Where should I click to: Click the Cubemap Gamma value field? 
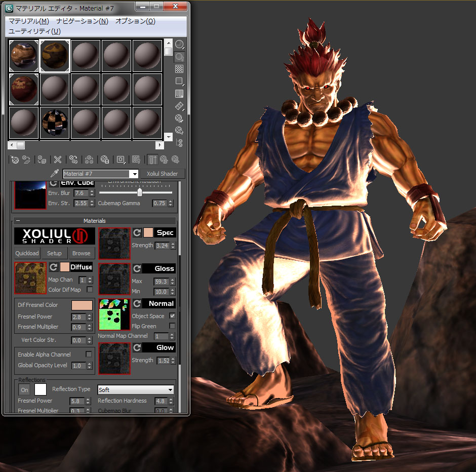[160, 203]
